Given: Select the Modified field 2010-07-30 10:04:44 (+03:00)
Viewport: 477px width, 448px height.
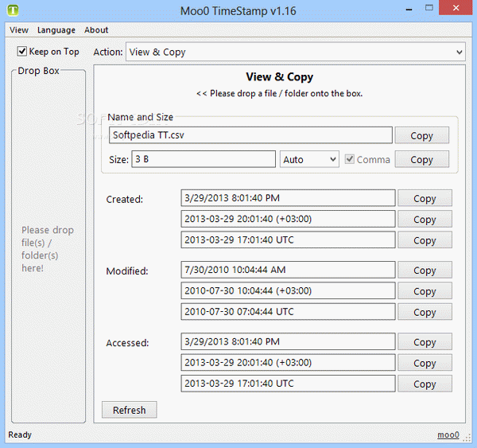Looking at the screenshot, I should click(288, 290).
